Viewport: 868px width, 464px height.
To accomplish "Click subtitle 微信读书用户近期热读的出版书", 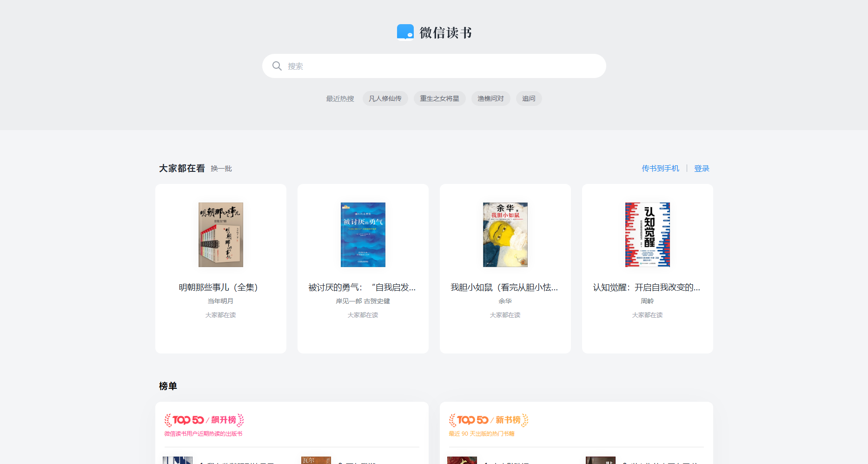I will click(203, 434).
